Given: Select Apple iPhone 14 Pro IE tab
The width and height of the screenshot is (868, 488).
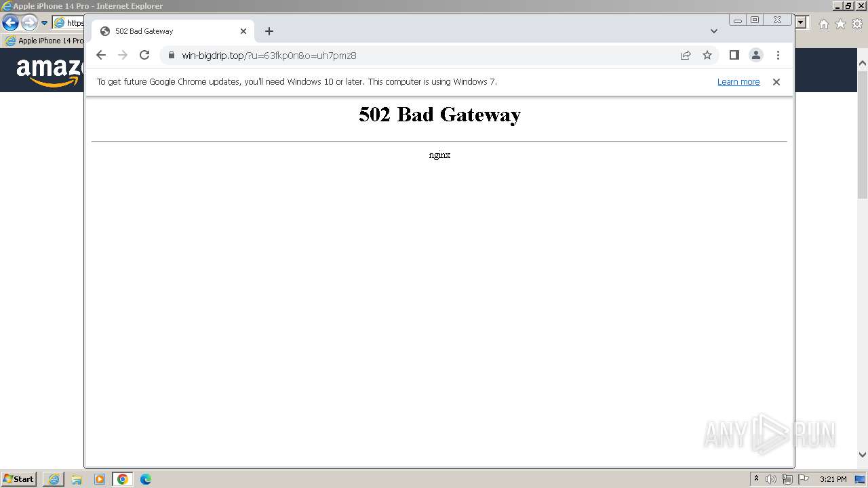Looking at the screenshot, I should point(44,41).
